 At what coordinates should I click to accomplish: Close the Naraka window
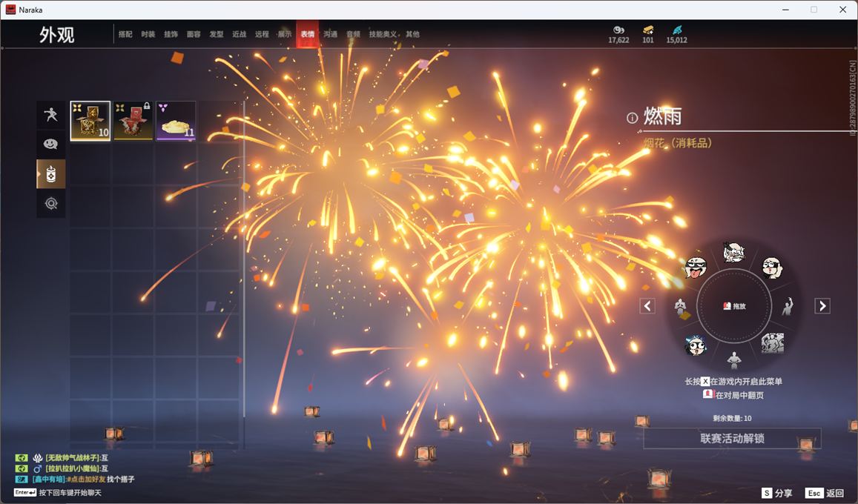pos(842,10)
